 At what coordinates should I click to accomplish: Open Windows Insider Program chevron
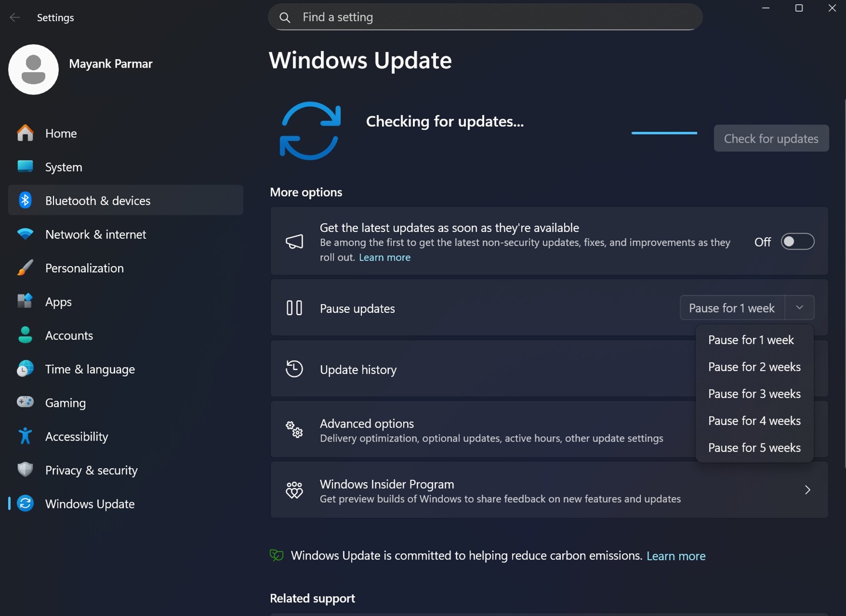(807, 490)
